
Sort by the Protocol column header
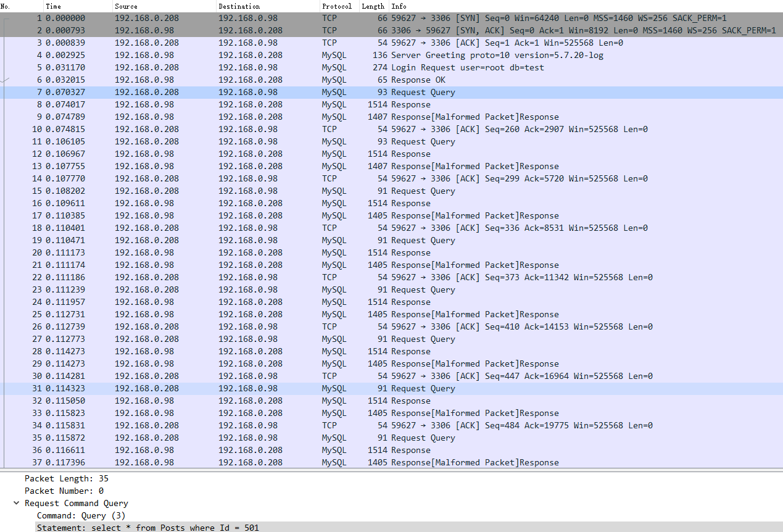(x=340, y=6)
